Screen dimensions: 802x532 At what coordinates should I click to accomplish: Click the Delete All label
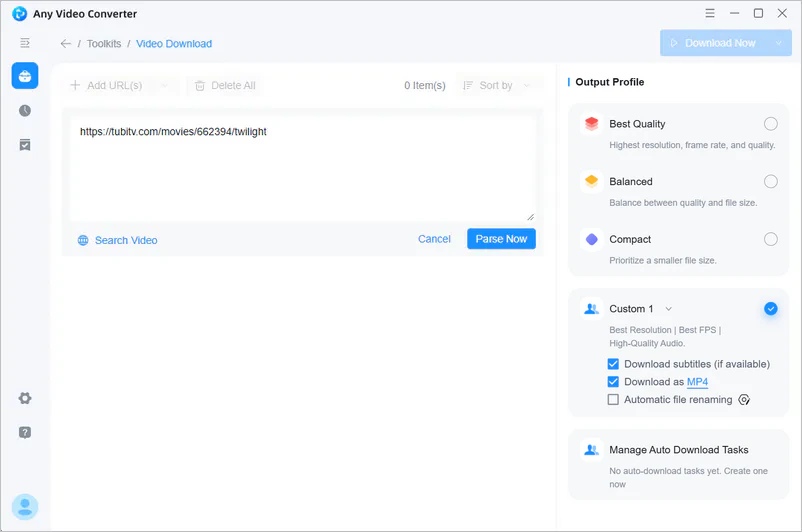point(233,85)
